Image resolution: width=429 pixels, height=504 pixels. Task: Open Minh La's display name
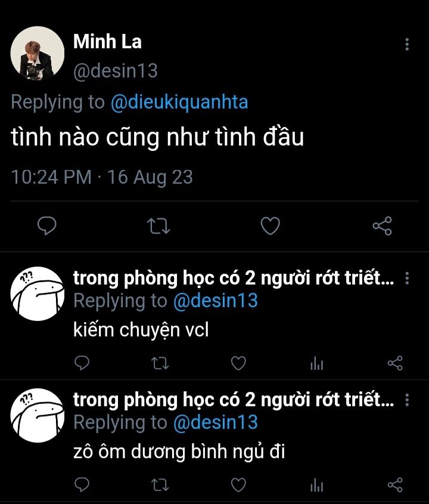pyautogui.click(x=107, y=42)
